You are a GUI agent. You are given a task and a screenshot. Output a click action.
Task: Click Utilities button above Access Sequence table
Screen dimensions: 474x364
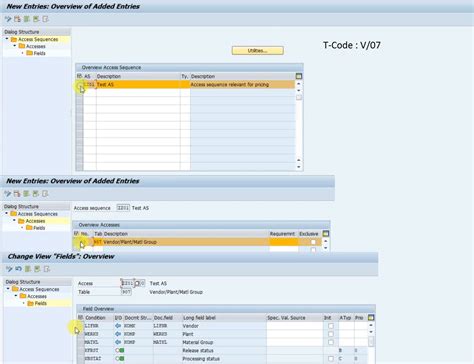coord(257,51)
